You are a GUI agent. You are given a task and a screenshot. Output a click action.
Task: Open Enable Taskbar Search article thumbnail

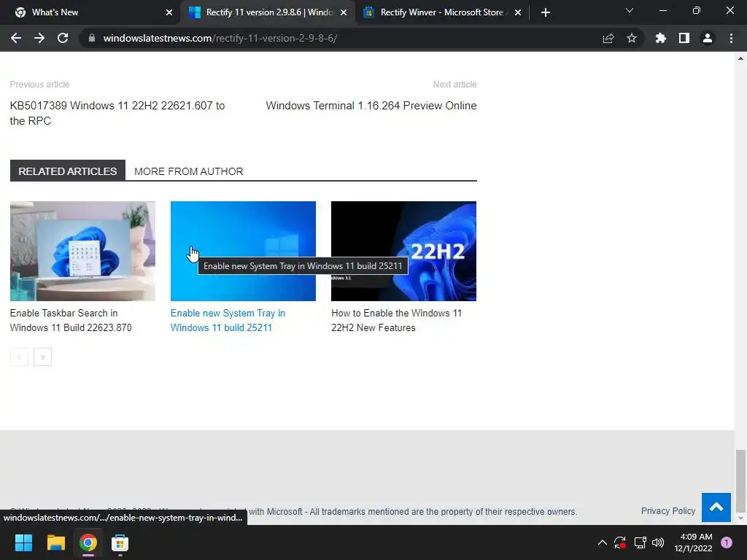tap(82, 251)
